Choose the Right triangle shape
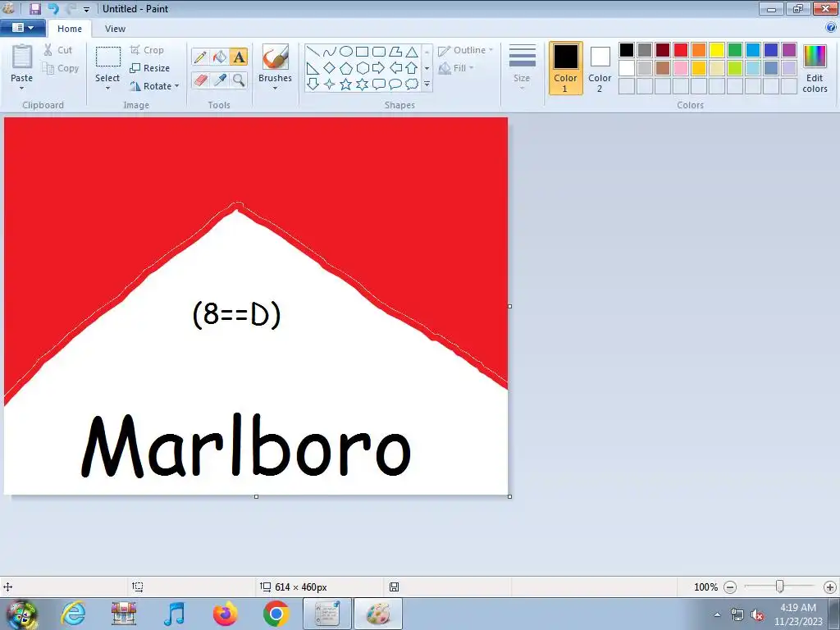Screen dimensions: 840x630 [x=313, y=68]
